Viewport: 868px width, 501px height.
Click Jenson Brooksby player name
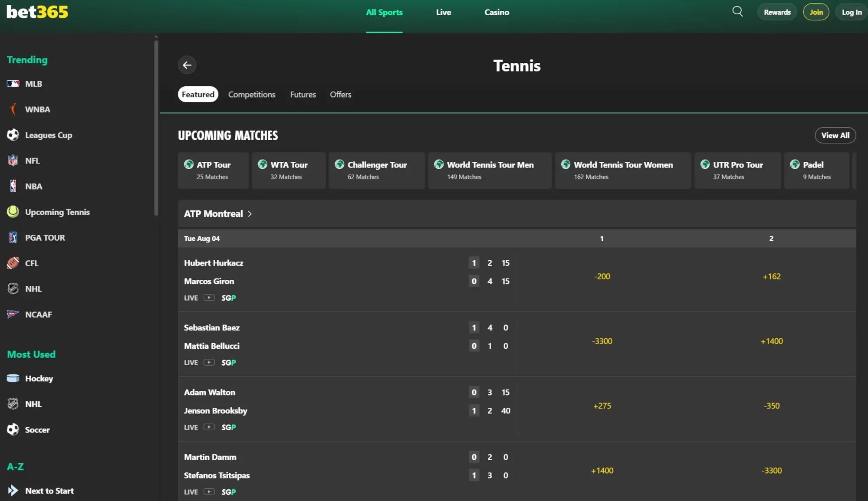tap(215, 410)
